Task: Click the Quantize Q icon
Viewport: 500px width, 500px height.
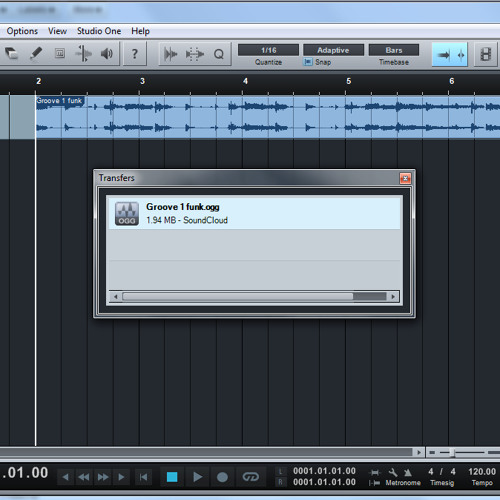Action: click(x=219, y=54)
